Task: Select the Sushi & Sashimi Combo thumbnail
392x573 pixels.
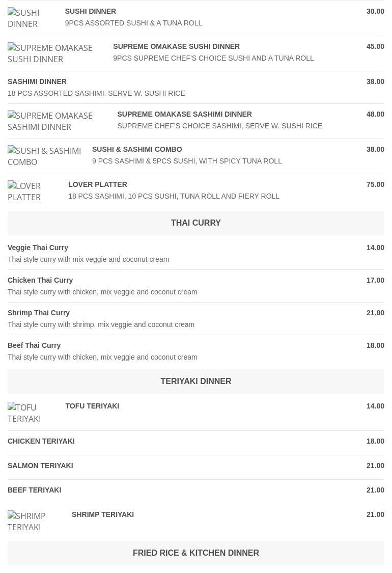Action: 45,156
